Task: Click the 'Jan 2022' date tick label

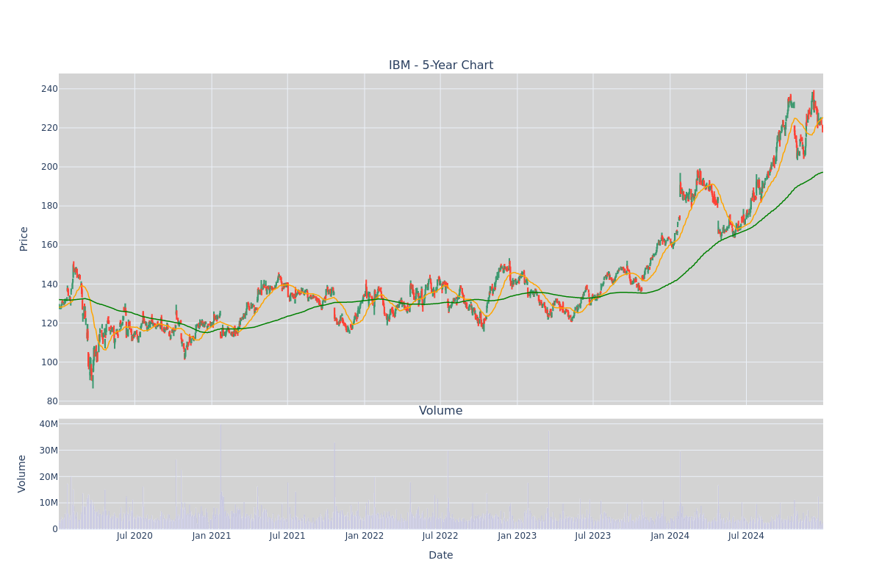Action: [x=365, y=536]
